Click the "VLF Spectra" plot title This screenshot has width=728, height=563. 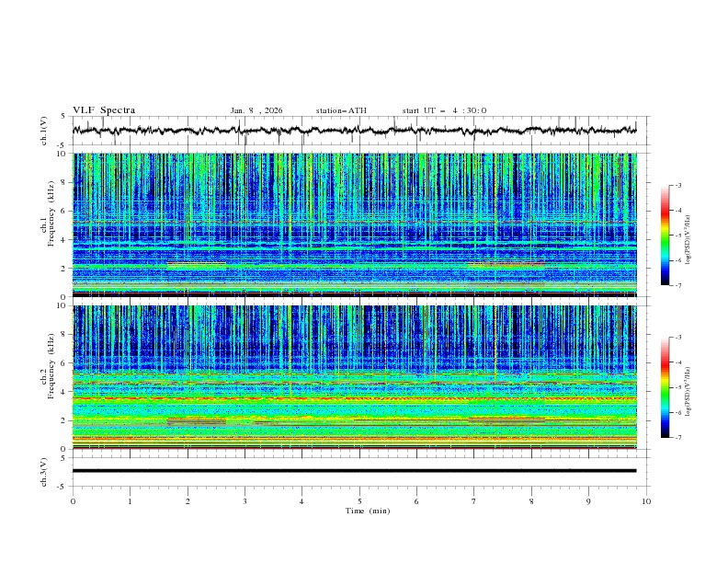(x=104, y=110)
